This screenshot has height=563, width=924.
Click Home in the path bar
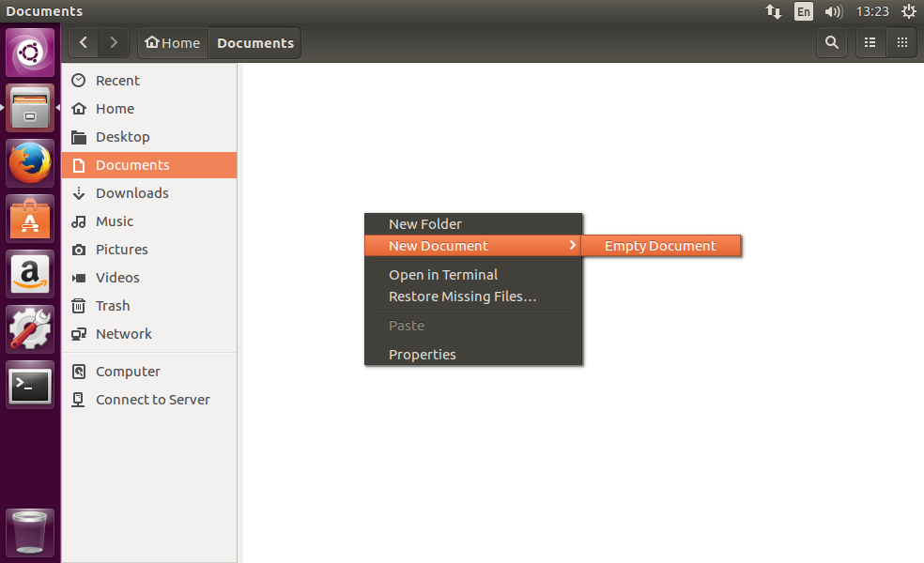click(x=173, y=43)
